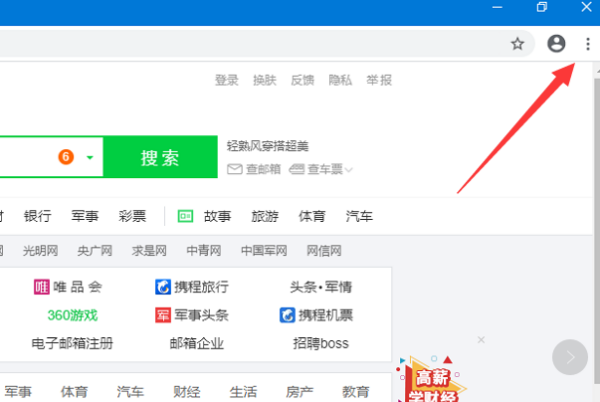This screenshot has height=402, width=600.
Task: Open the 央广网 site link
Action: tap(95, 251)
